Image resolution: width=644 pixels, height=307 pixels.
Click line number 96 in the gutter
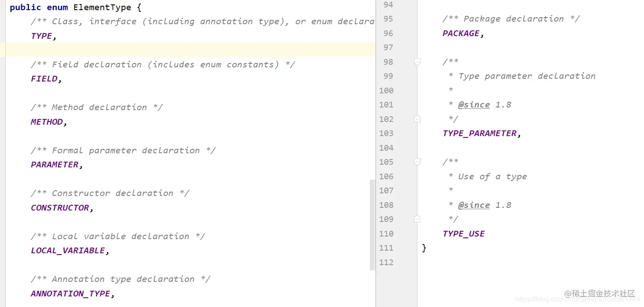pos(388,33)
